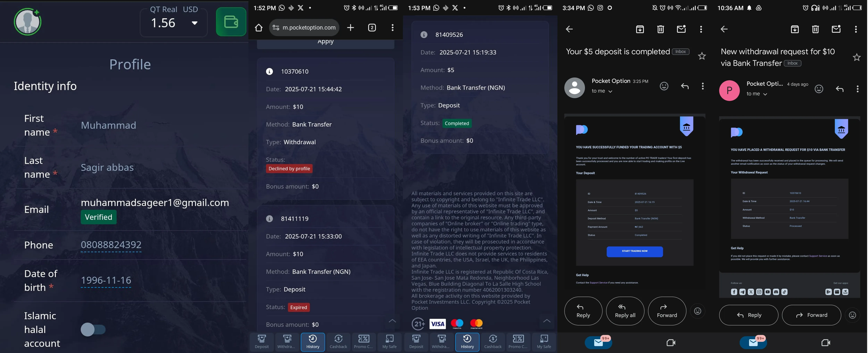Edit the date of birth 1996-11-16
This screenshot has height=353, width=868.
pyautogui.click(x=106, y=280)
